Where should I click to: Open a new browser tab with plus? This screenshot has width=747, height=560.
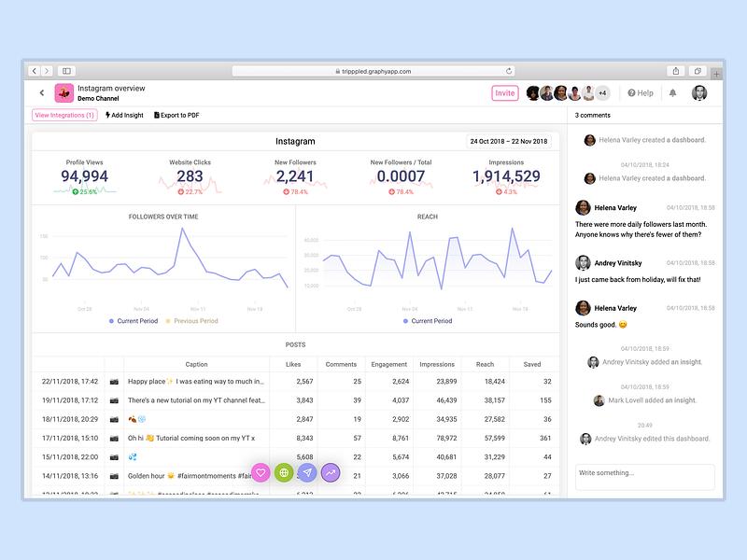(x=716, y=74)
